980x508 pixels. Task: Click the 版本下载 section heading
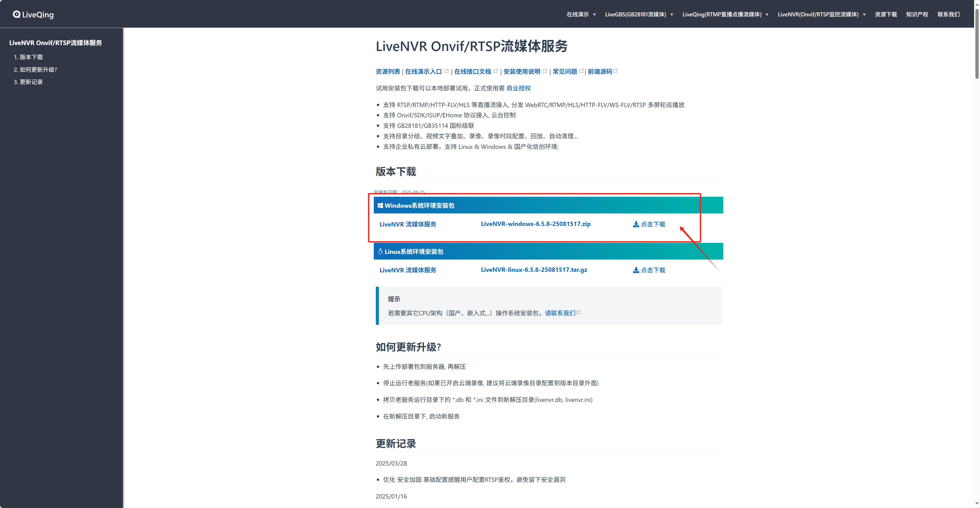pyautogui.click(x=396, y=172)
